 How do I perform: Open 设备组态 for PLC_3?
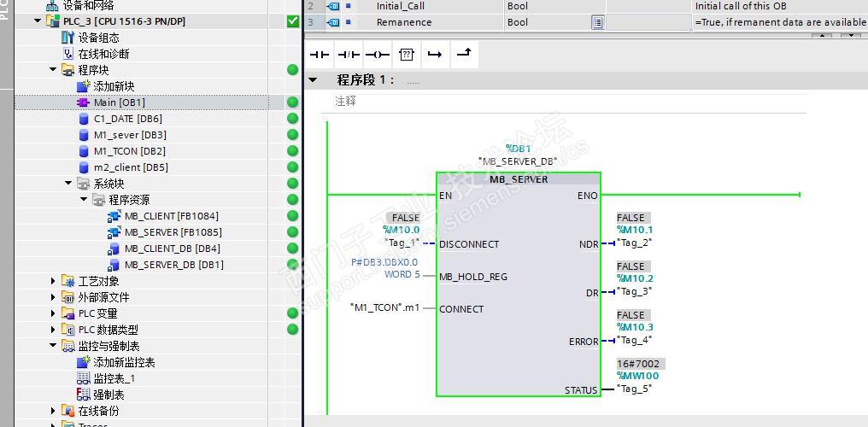pos(98,38)
